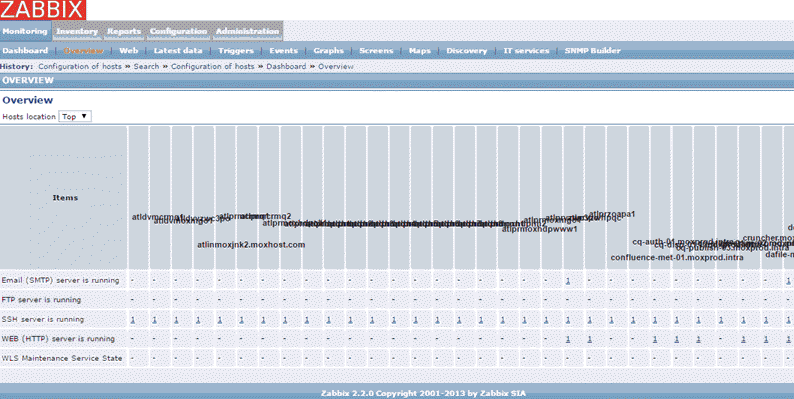794x399 pixels.
Task: Open IT services page
Action: pos(526,51)
